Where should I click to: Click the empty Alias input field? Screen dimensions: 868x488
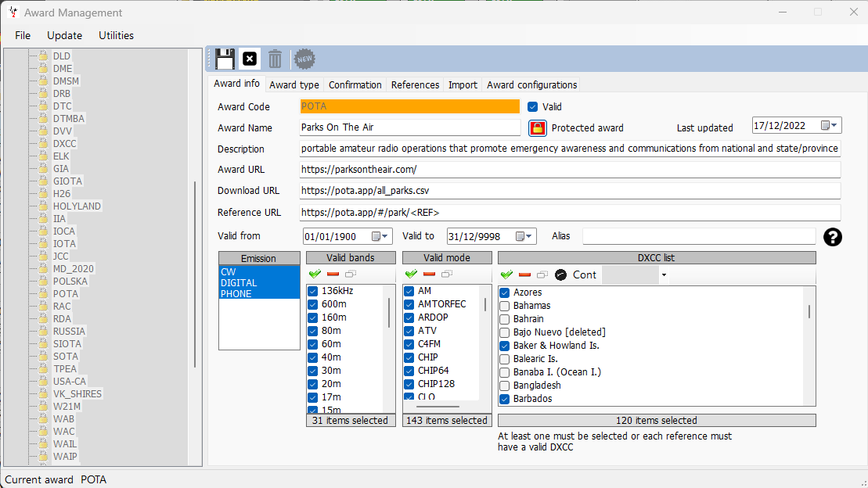coord(699,236)
